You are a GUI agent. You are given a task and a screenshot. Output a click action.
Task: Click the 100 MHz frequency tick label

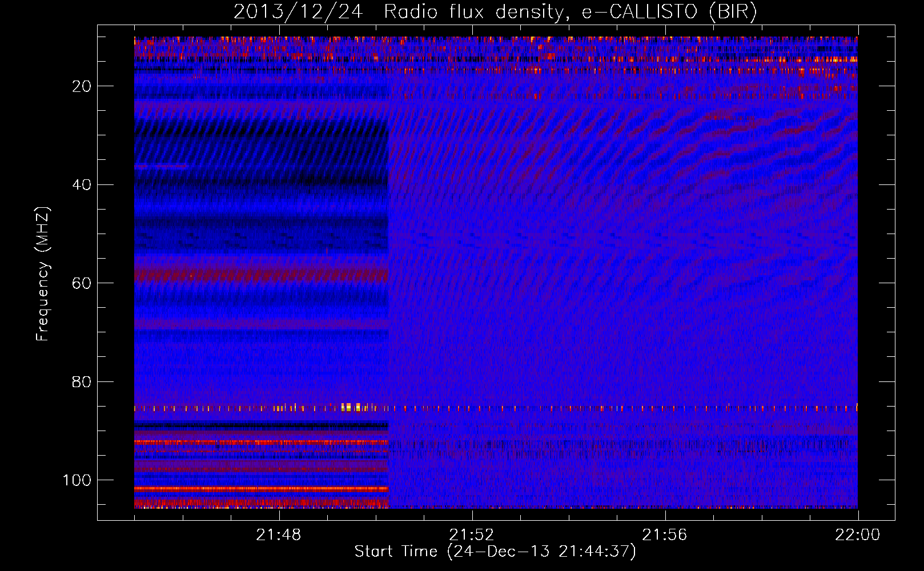click(x=77, y=480)
